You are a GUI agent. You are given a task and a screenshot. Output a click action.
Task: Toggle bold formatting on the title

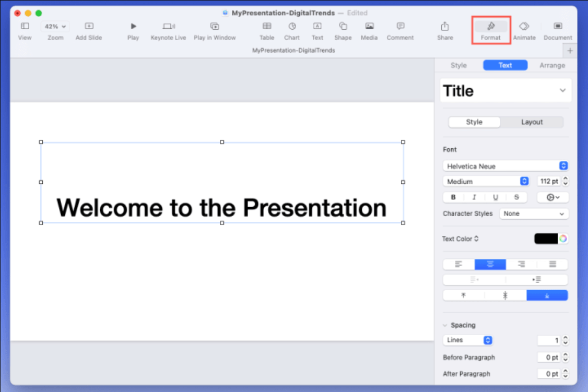click(453, 197)
